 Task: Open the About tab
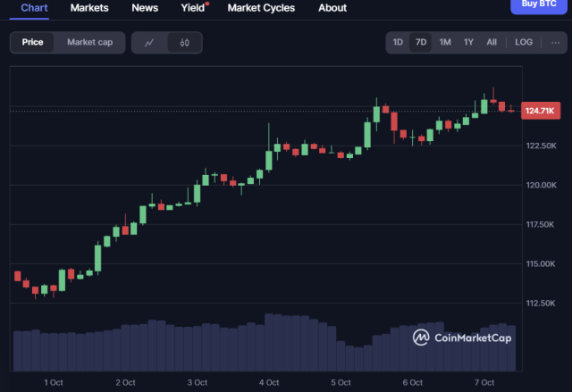(332, 7)
